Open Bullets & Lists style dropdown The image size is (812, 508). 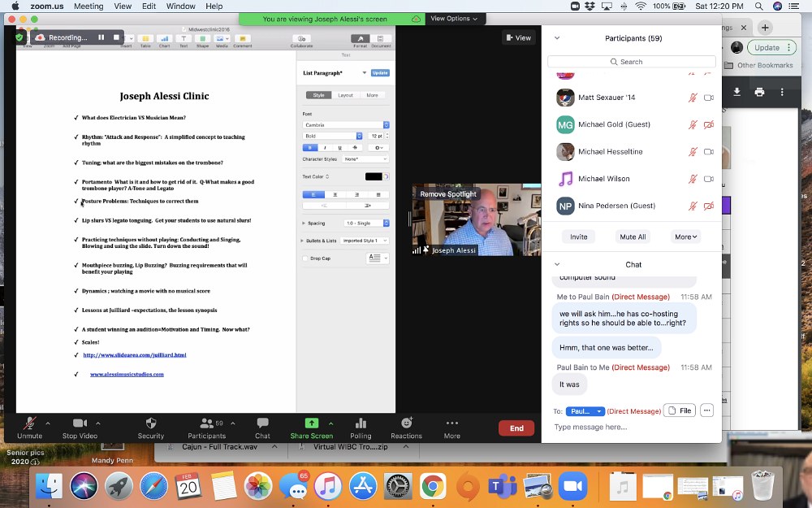pyautogui.click(x=365, y=241)
